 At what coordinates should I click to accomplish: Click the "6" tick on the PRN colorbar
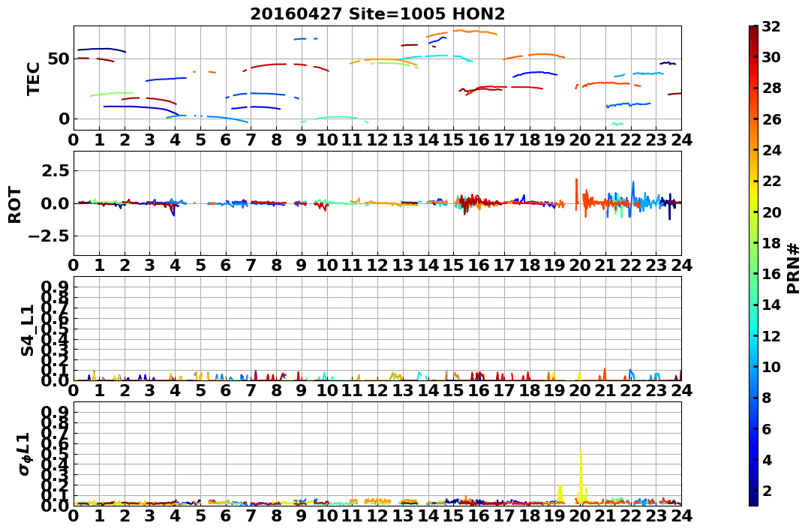pos(767,428)
